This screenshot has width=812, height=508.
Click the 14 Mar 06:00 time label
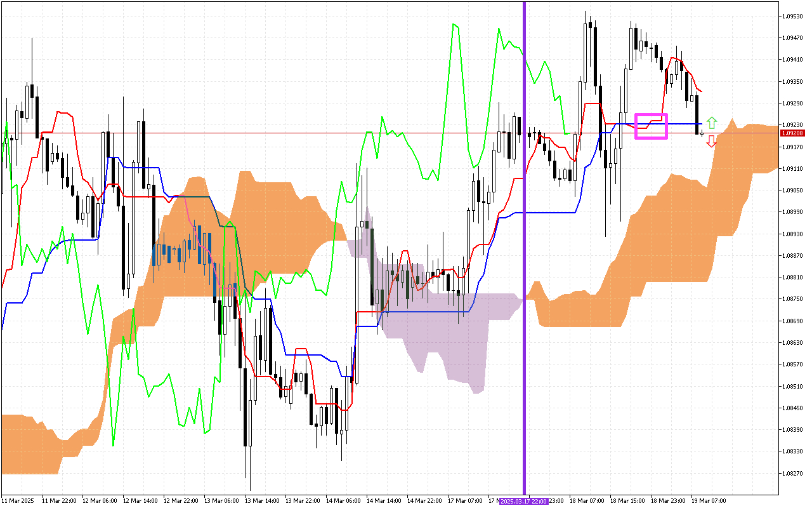(343, 501)
